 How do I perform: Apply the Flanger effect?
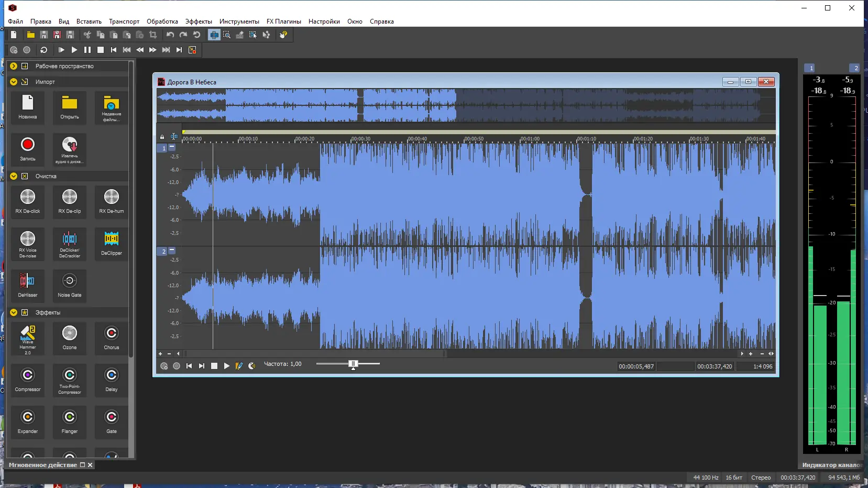point(70,421)
